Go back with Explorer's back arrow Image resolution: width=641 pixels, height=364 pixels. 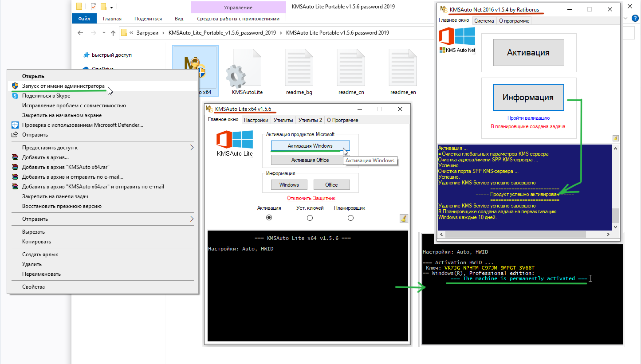(x=80, y=33)
